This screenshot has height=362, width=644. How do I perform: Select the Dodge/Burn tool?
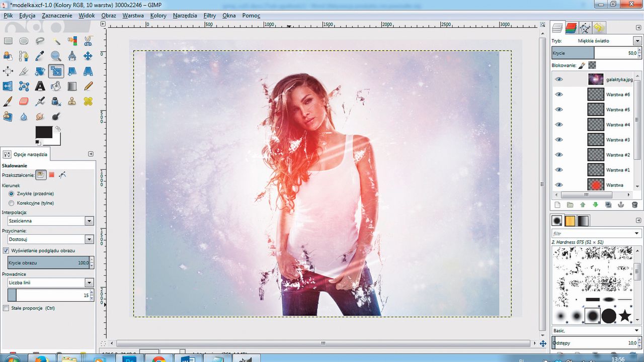(x=56, y=117)
